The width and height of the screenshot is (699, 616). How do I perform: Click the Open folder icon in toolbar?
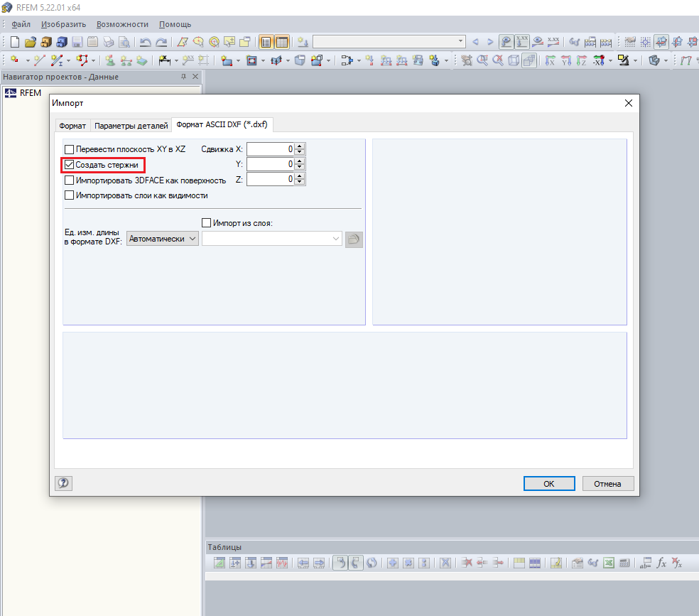coord(31,42)
